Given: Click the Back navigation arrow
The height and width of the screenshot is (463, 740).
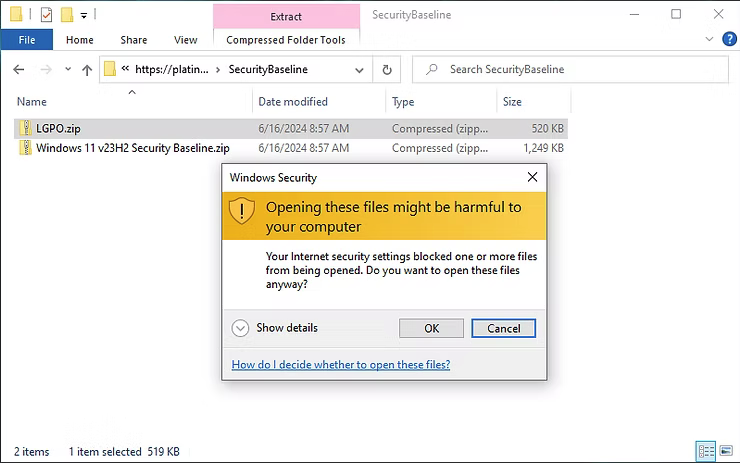Looking at the screenshot, I should tap(18, 70).
